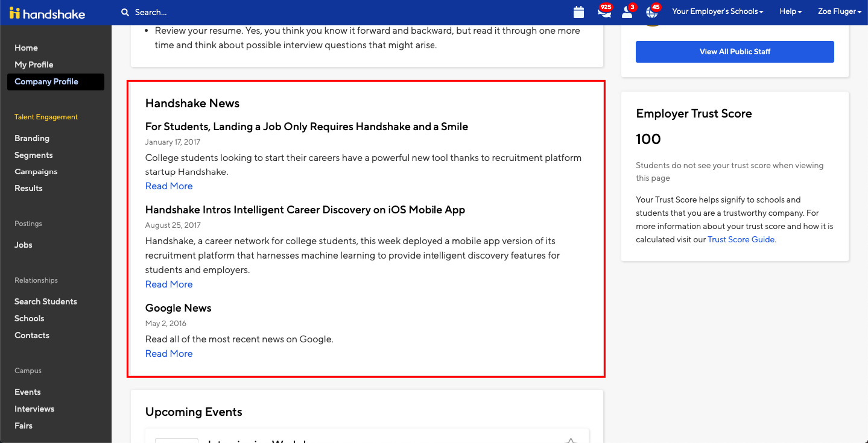Open Jobs under Postings
The height and width of the screenshot is (443, 868).
24,245
